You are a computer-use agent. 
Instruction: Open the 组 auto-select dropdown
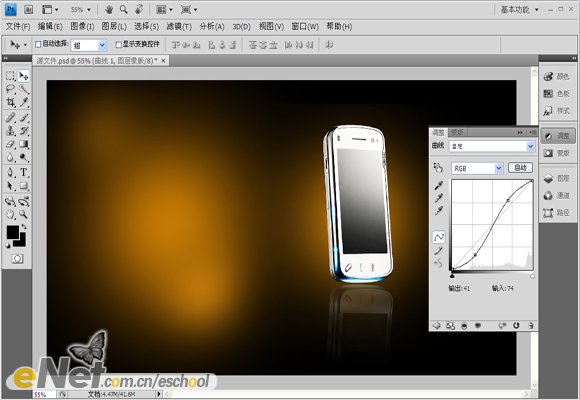[89, 45]
